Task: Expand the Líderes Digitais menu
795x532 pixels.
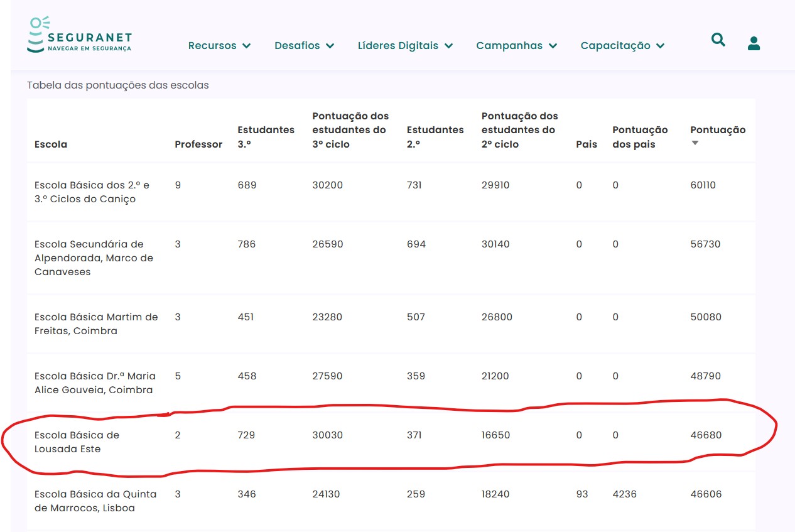Action: point(405,45)
